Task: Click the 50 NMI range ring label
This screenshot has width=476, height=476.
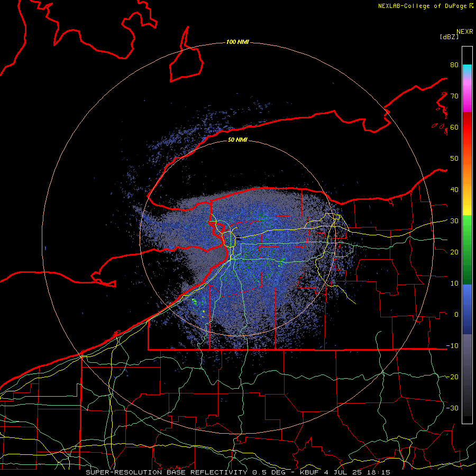Action: (x=237, y=140)
